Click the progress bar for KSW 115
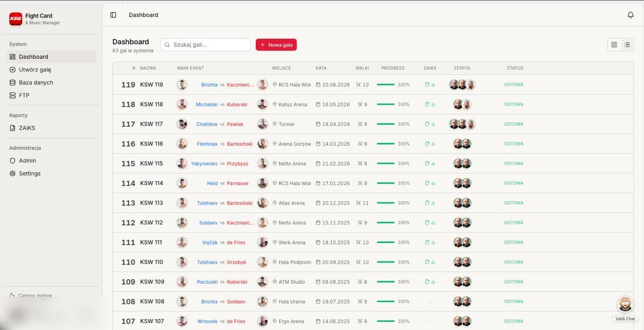644x330 pixels. (385, 163)
